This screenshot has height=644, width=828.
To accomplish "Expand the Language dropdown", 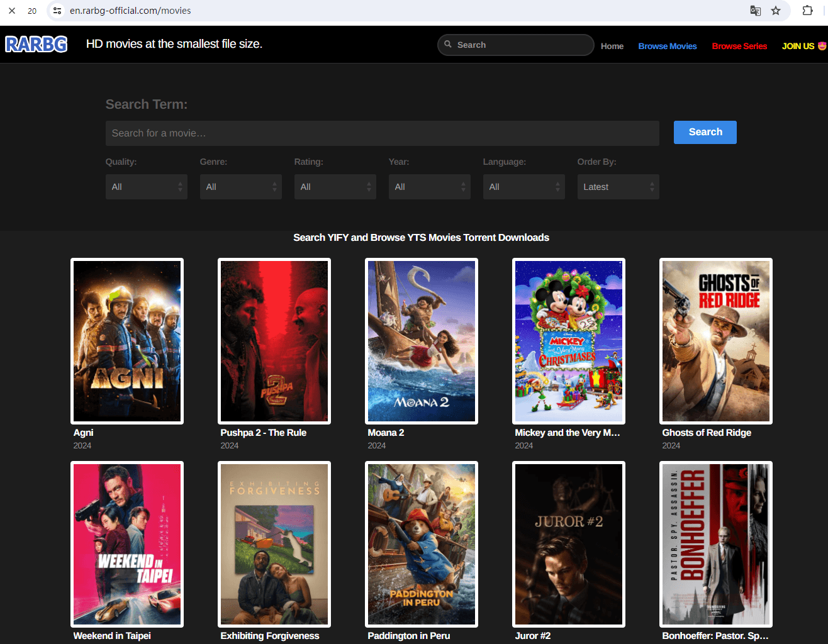I will [524, 187].
